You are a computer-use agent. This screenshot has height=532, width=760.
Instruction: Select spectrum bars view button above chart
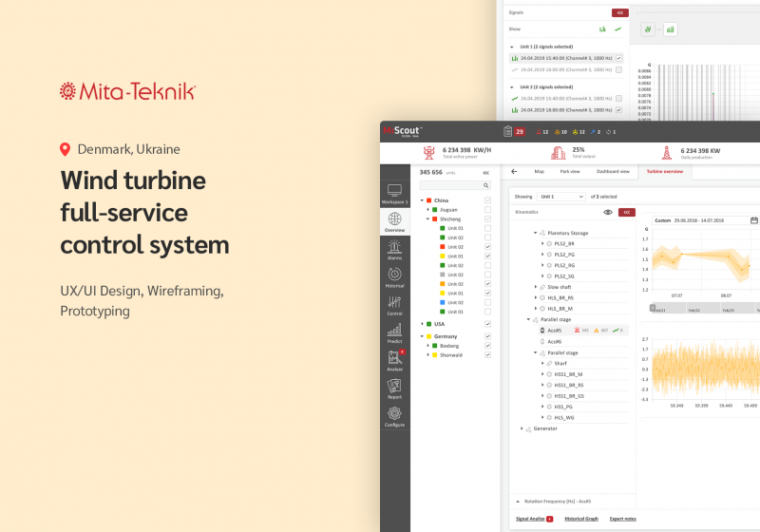(671, 29)
